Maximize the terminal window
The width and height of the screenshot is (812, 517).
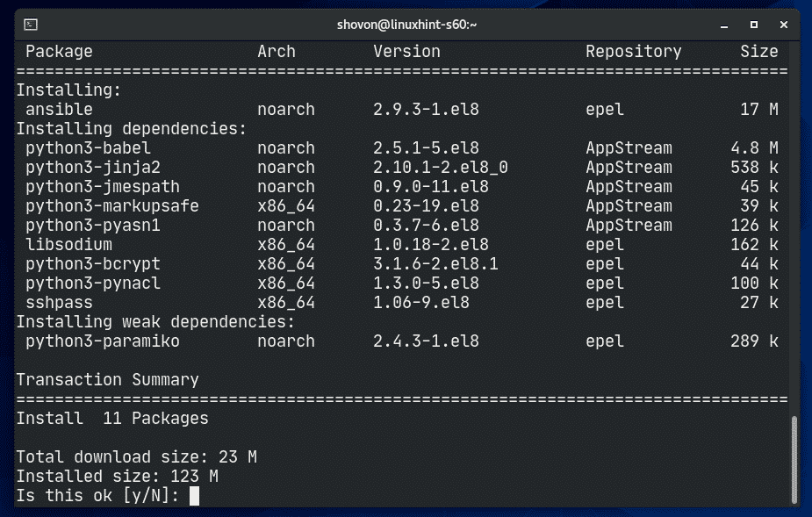pyautogui.click(x=754, y=25)
